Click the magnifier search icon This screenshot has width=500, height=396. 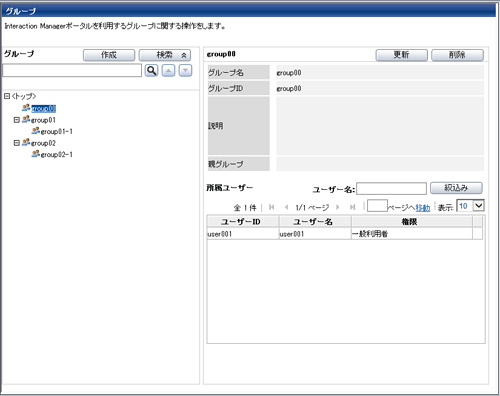pyautogui.click(x=151, y=71)
